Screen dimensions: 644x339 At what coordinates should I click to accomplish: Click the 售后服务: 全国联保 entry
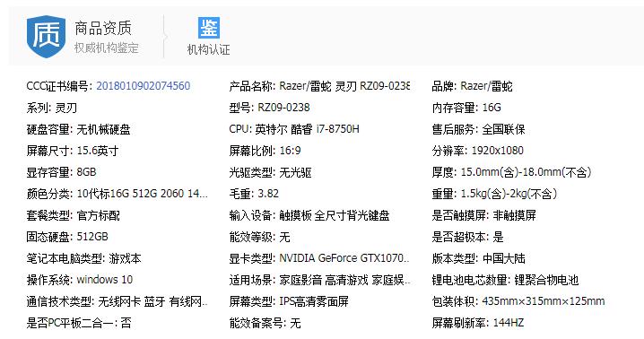[x=478, y=129]
